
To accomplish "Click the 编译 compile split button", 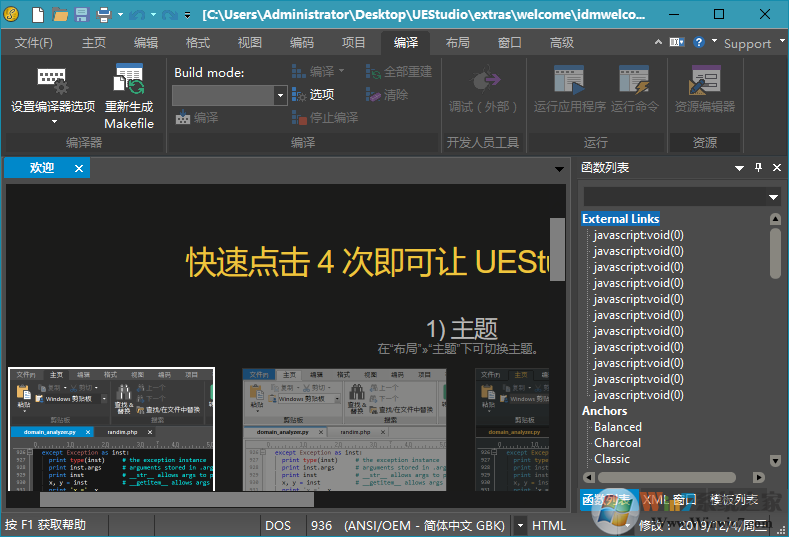I will (317, 71).
